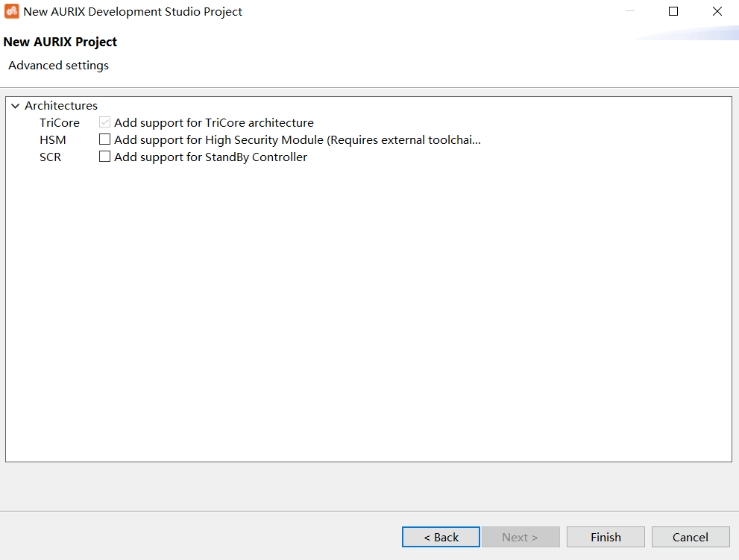Close the New AURIX Project dialog
739x560 pixels.
[x=717, y=11]
